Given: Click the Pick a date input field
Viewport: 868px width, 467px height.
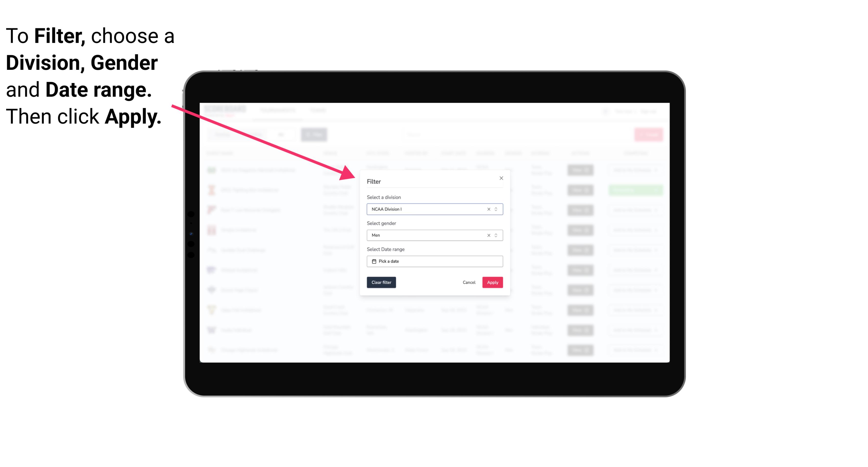Looking at the screenshot, I should point(434,261).
